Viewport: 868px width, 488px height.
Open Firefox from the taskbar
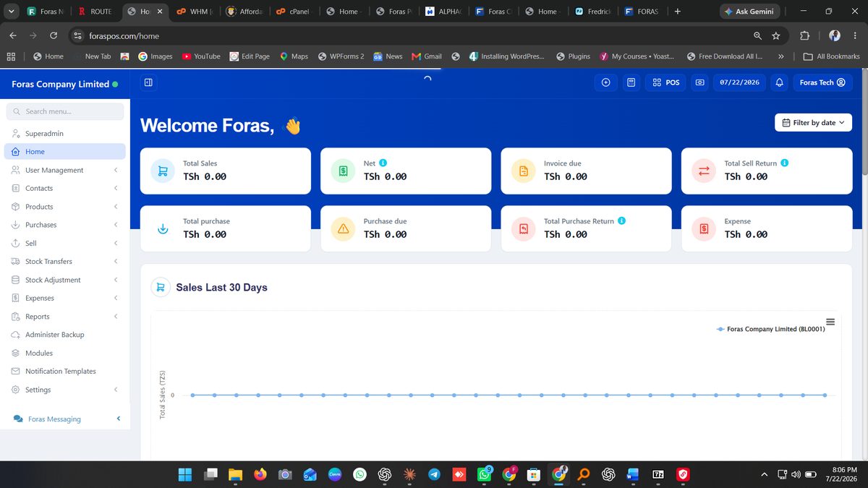260,474
